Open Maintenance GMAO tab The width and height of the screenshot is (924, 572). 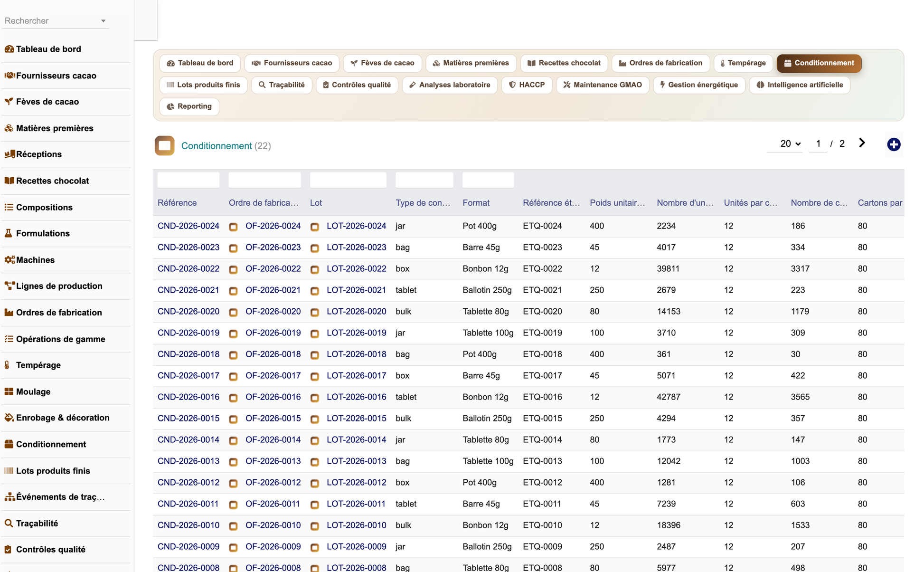(603, 85)
